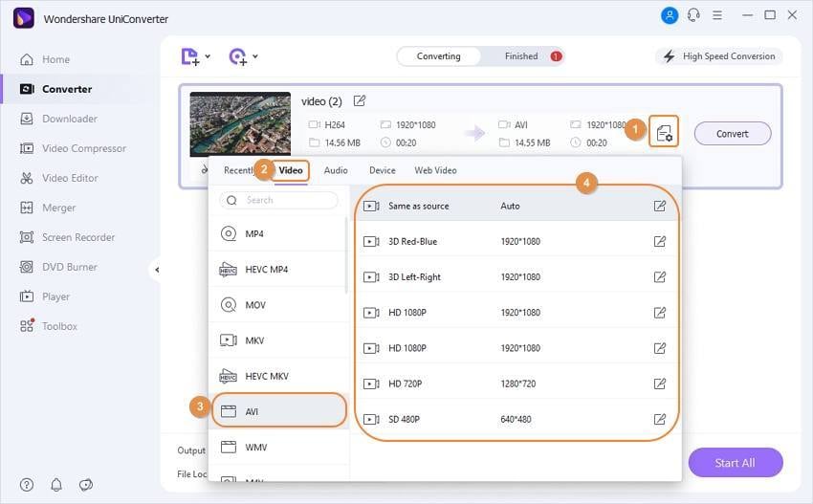Image resolution: width=813 pixels, height=504 pixels.
Task: Choose WMV format from list
Action: click(277, 447)
